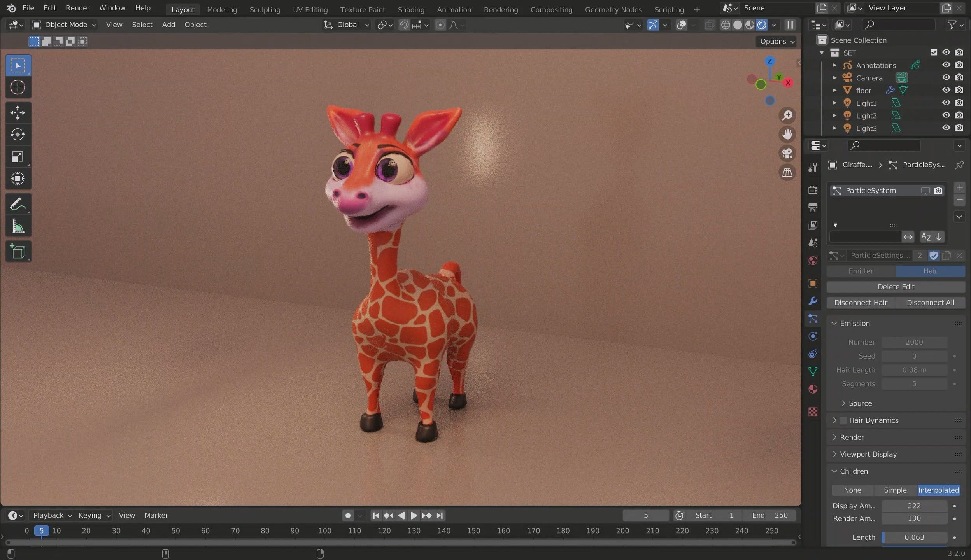Click the pan view hand icon
Image resolution: width=971 pixels, height=560 pixels.
[787, 135]
